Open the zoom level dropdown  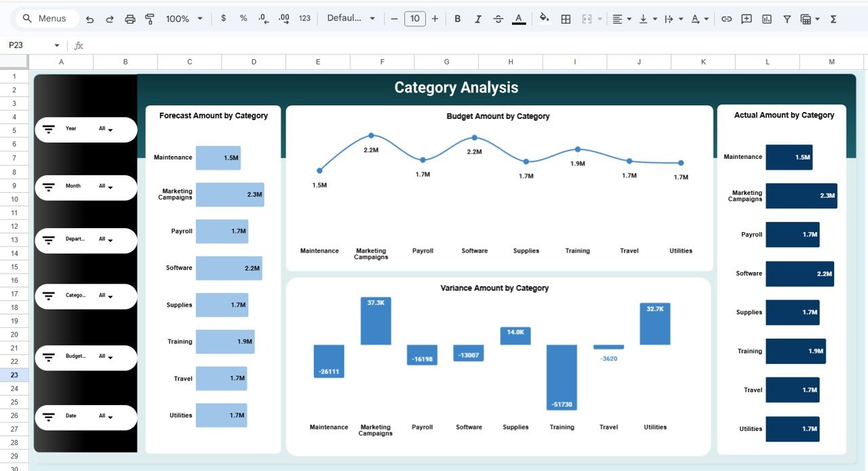pos(182,18)
